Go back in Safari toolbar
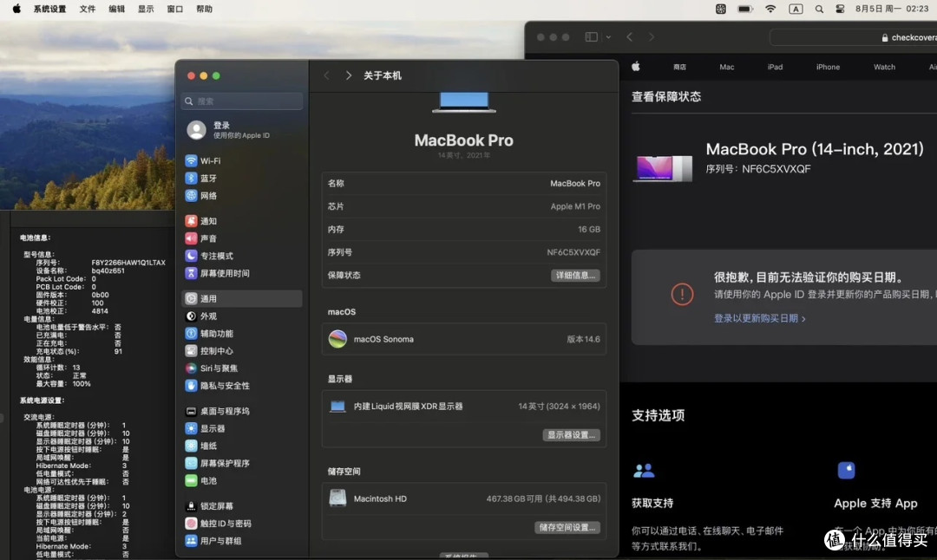Viewport: 937px width, 560px height. tap(629, 37)
